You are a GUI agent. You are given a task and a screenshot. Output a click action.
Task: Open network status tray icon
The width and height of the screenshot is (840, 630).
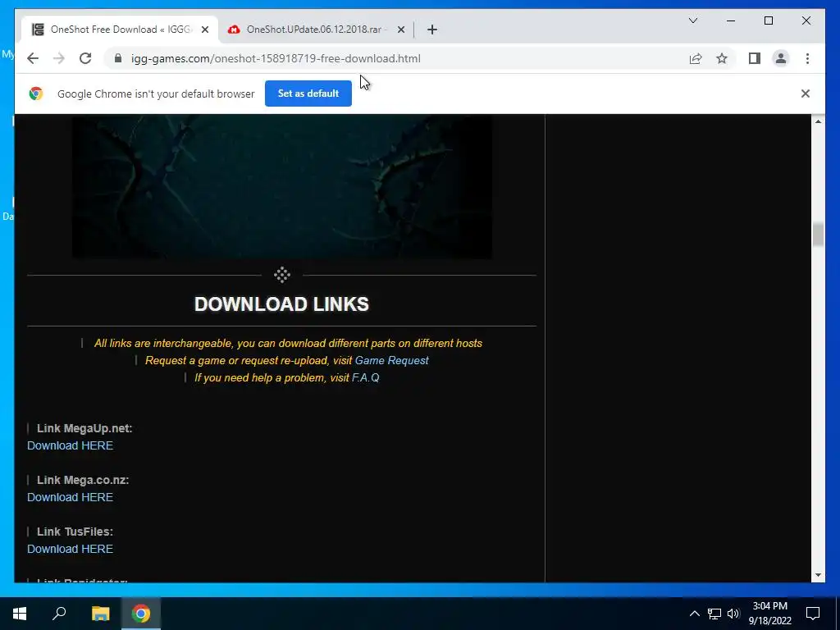click(x=714, y=614)
